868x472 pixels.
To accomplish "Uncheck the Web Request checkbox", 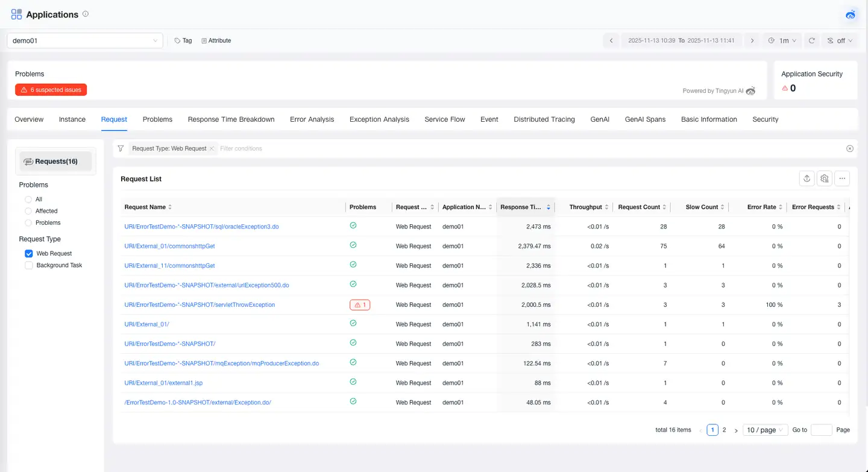I will [28, 254].
